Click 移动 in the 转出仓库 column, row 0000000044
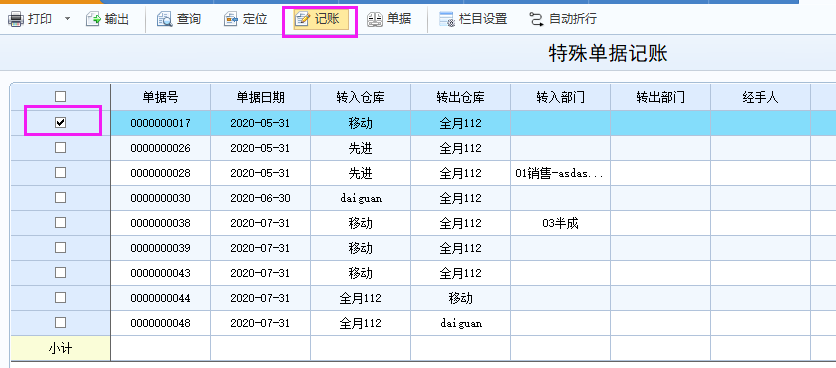This screenshot has width=836, height=368. click(460, 298)
